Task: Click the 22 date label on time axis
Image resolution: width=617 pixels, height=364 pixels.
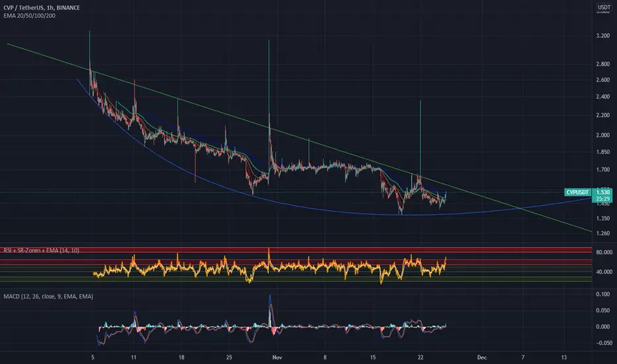Action: click(x=420, y=357)
